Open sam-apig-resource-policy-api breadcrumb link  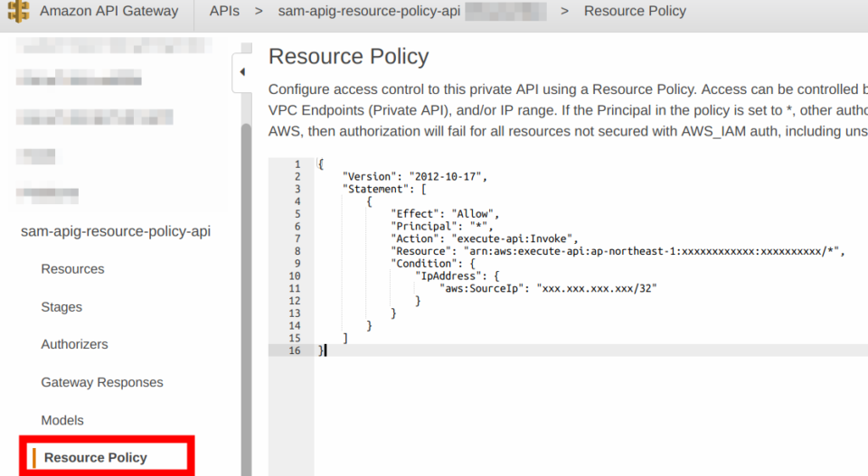click(369, 11)
